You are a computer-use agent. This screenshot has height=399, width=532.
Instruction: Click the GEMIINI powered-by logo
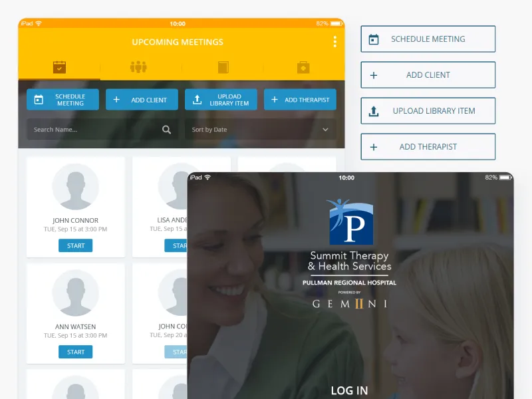click(x=350, y=303)
